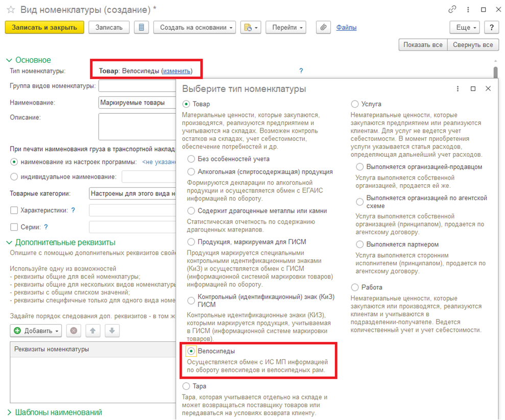Move requisite down with arrow icon
The image size is (505, 420).
tap(112, 331)
